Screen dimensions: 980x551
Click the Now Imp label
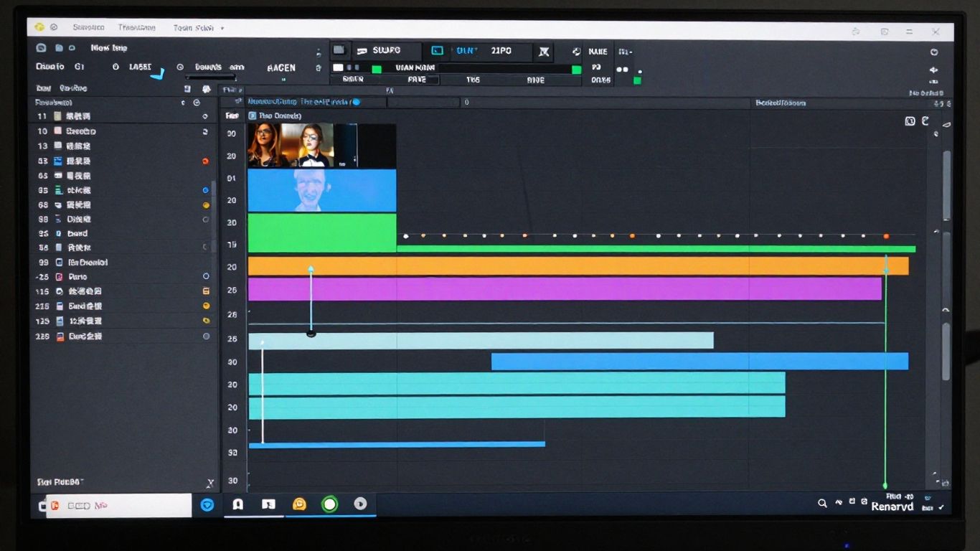pyautogui.click(x=109, y=48)
